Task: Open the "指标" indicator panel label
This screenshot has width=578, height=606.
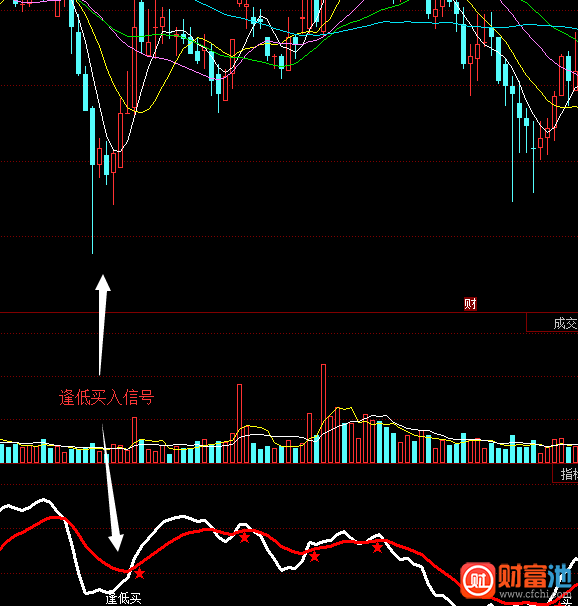Action: (x=569, y=474)
